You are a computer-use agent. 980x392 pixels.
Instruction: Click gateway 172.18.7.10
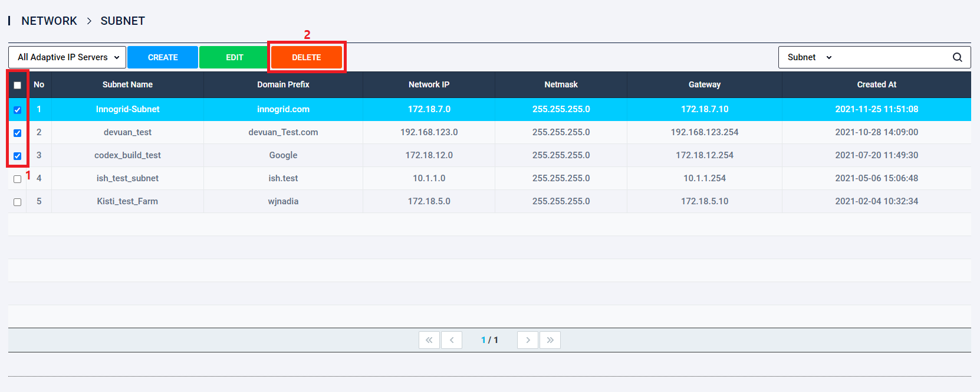pos(705,109)
